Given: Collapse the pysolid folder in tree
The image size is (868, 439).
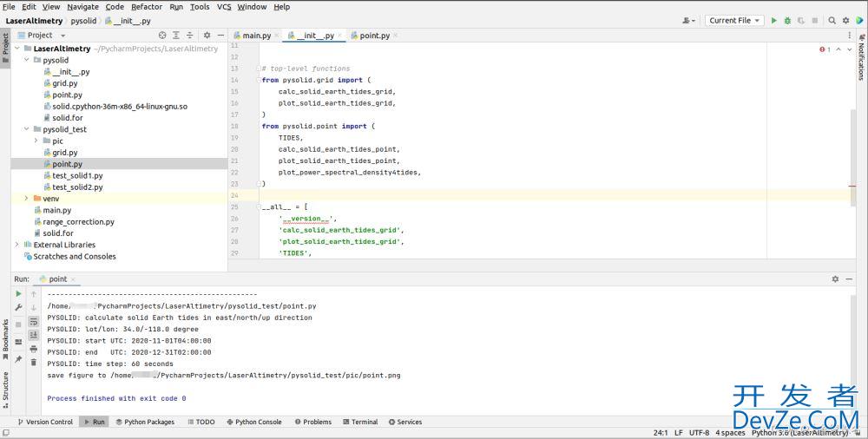Looking at the screenshot, I should pos(26,60).
